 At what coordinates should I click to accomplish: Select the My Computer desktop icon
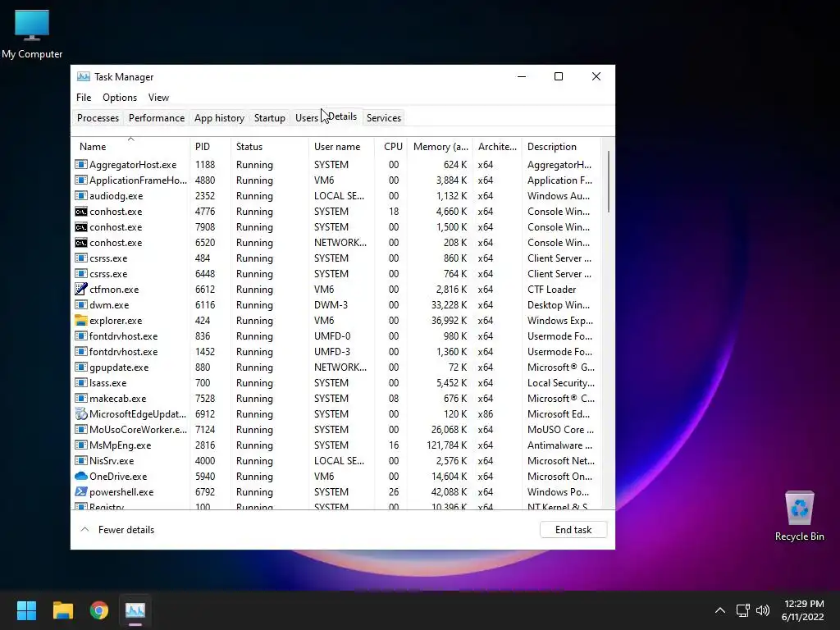pyautogui.click(x=32, y=34)
